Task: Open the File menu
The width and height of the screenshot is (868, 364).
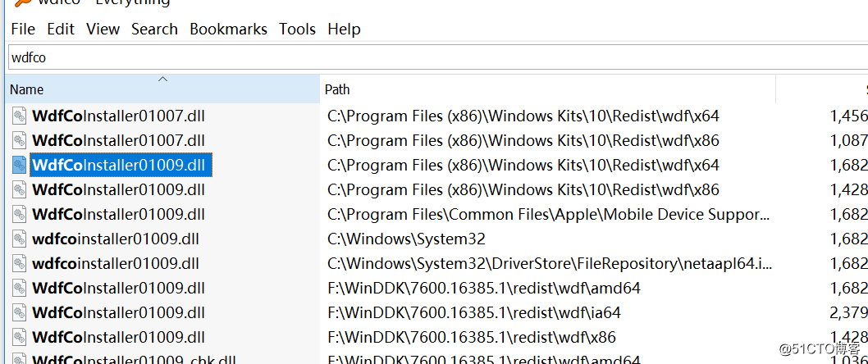Action: pos(23,30)
